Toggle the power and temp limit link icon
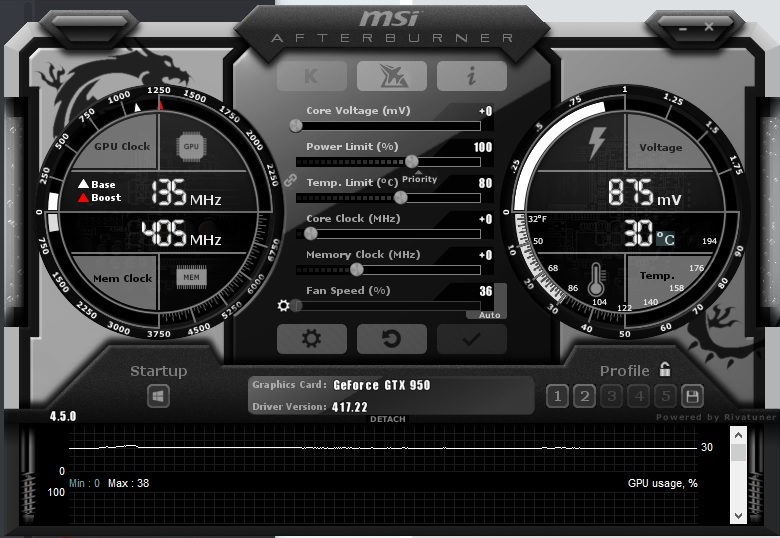 tap(291, 180)
